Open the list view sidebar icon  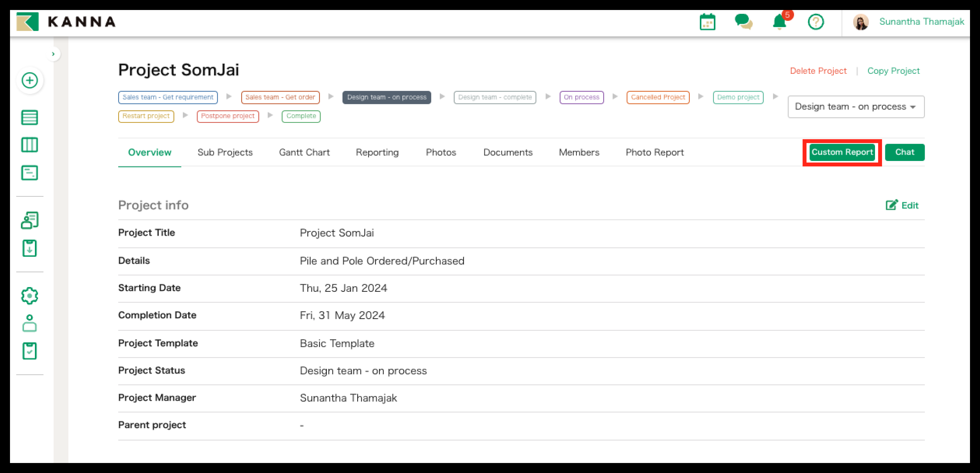[30, 117]
